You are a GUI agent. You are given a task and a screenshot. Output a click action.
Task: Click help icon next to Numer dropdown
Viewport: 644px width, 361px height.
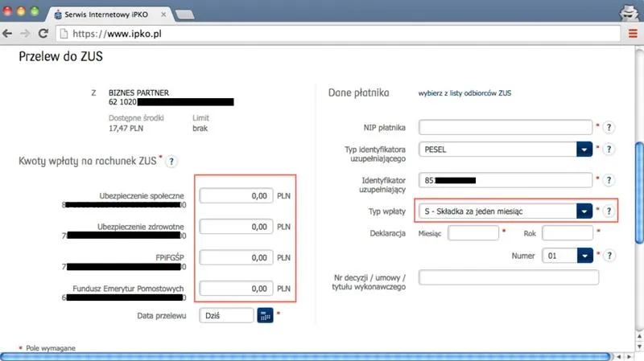(609, 255)
